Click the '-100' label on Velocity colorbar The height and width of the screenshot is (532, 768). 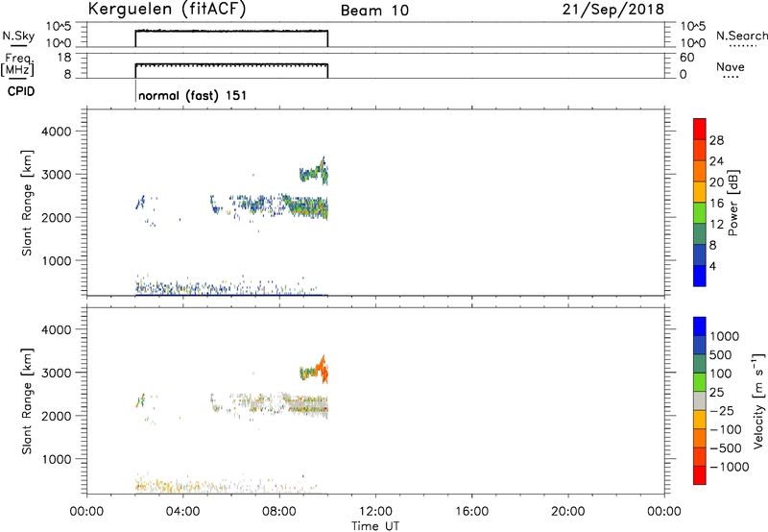[x=726, y=429]
